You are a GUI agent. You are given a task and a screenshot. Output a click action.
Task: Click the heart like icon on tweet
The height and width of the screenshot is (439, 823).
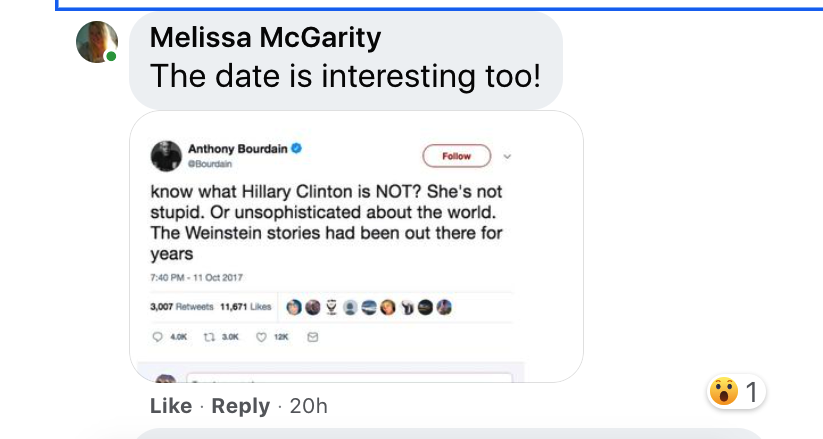261,337
